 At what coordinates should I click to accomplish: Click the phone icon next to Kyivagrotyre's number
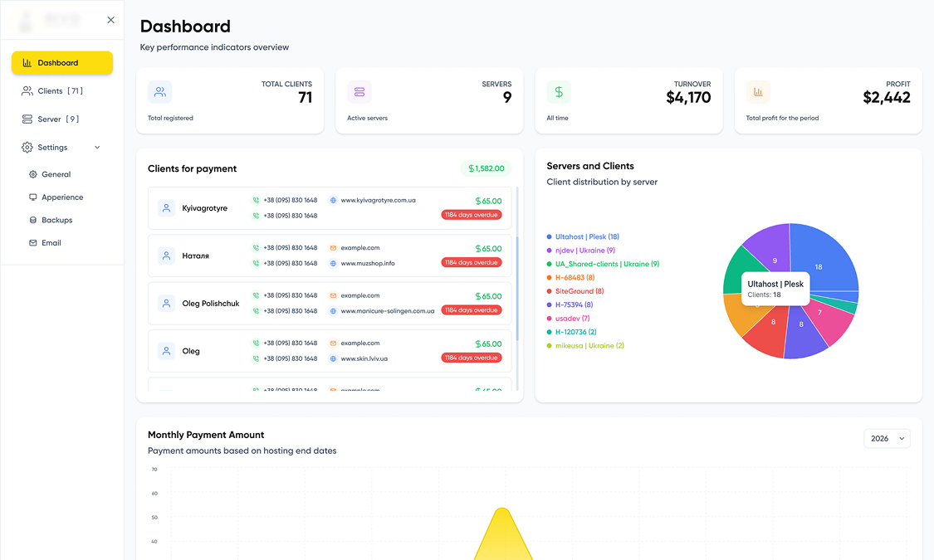tap(256, 201)
